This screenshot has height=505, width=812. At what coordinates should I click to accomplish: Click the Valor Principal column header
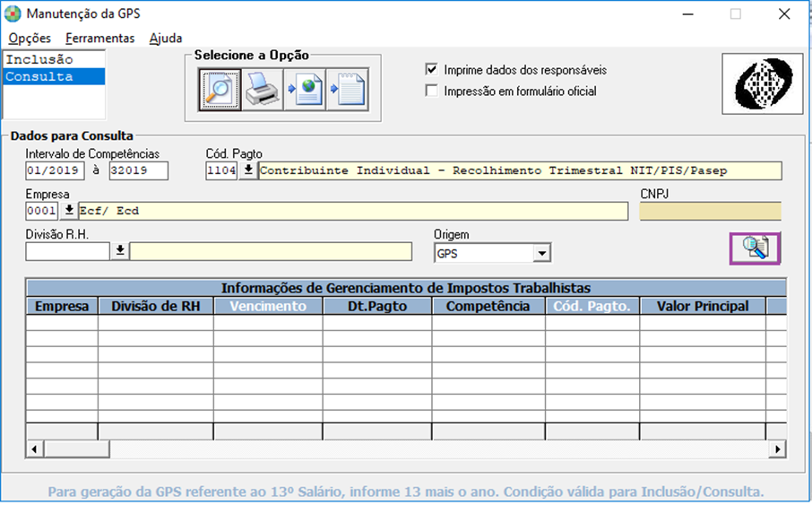click(703, 306)
